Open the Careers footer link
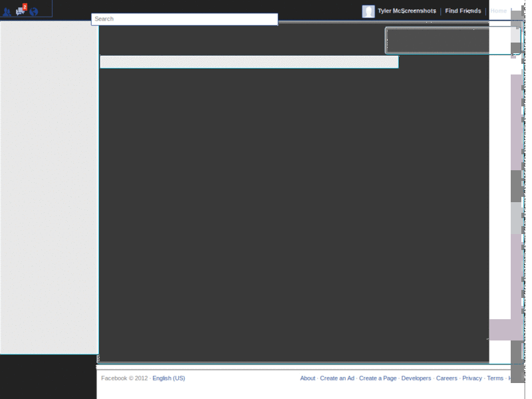Image resolution: width=532 pixels, height=399 pixels. [x=447, y=378]
